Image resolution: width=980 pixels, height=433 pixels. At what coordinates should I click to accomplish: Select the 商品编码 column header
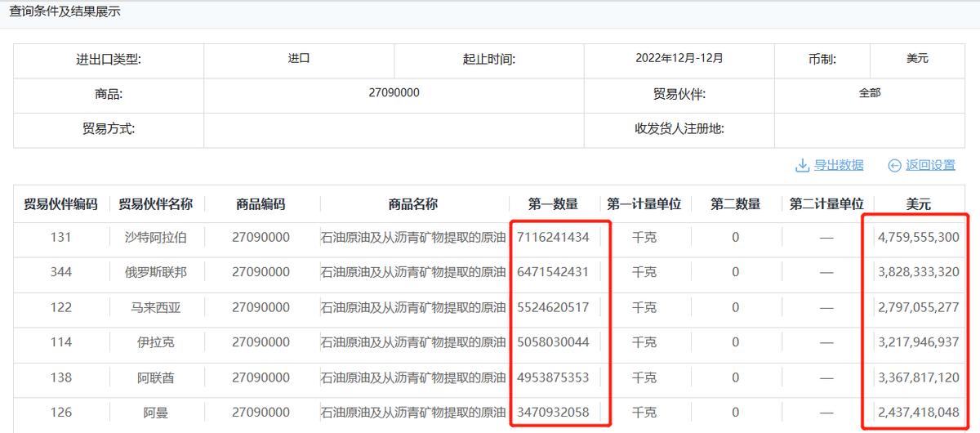tap(261, 204)
